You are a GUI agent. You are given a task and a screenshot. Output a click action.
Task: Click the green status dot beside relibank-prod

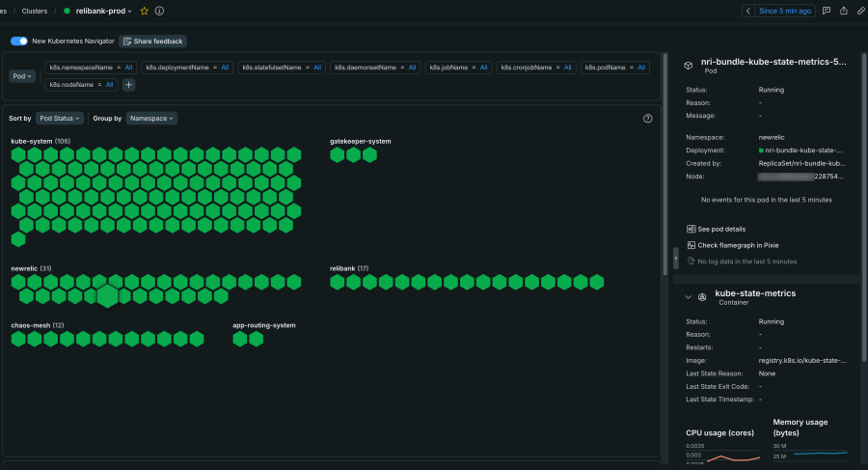click(67, 11)
